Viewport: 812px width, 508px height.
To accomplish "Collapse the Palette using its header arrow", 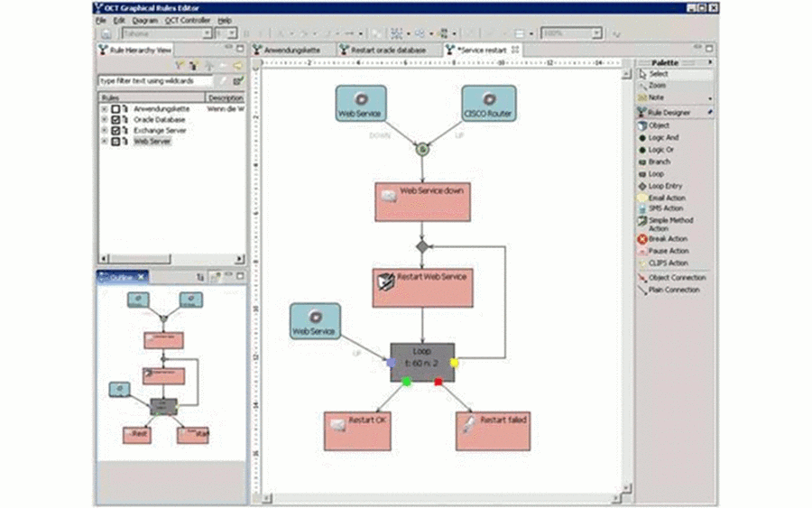I will (x=709, y=62).
